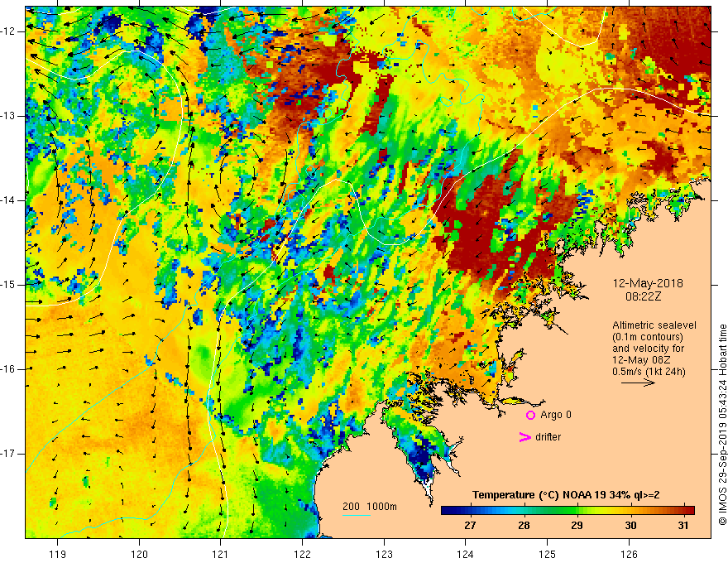Viewport: 728px width, 563px height.
Task: Click the temperature color scale bar
Action: (x=568, y=510)
